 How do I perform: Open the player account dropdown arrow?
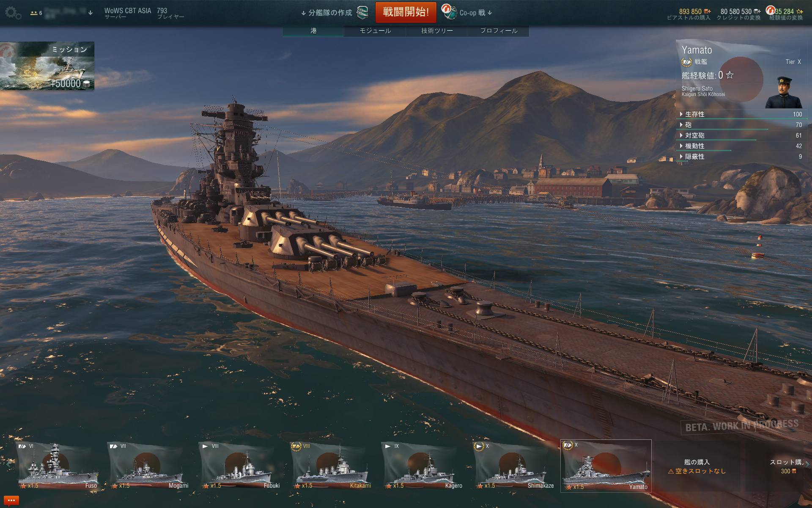pos(90,13)
